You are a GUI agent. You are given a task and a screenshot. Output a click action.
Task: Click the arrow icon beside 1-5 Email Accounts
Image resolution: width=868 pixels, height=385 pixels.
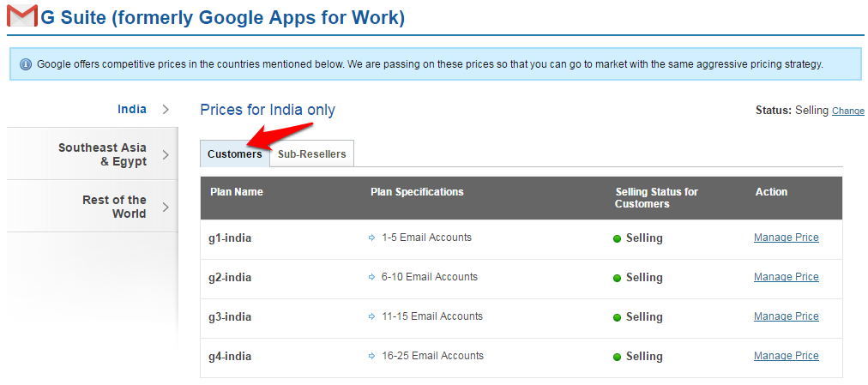pyautogui.click(x=371, y=238)
